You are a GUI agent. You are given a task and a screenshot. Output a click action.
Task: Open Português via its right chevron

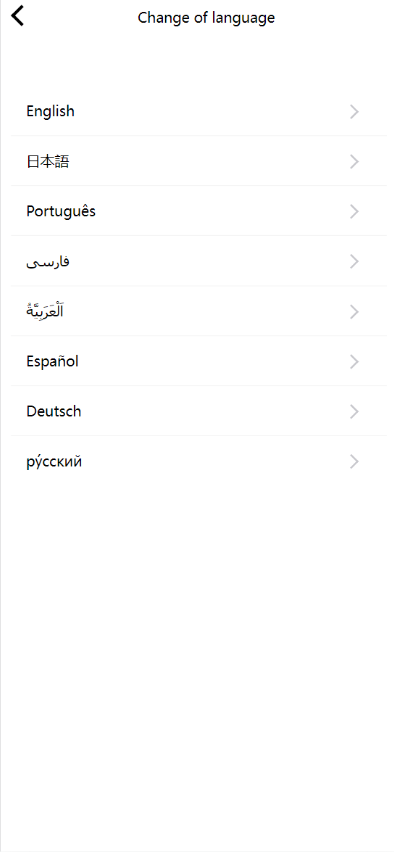tap(354, 212)
